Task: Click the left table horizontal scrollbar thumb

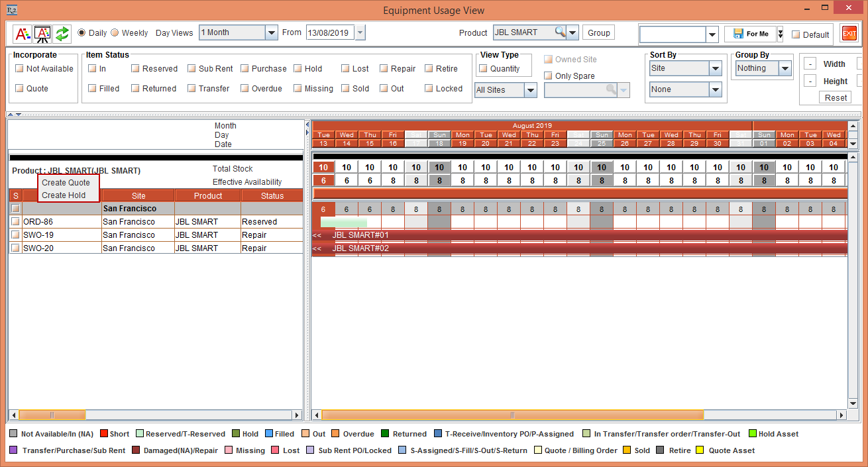Action: pyautogui.click(x=52, y=415)
